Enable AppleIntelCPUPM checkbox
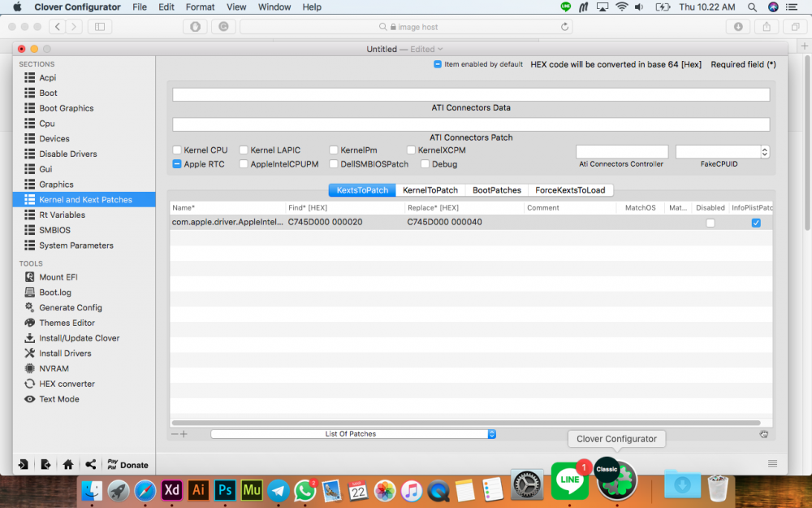 [x=244, y=164]
